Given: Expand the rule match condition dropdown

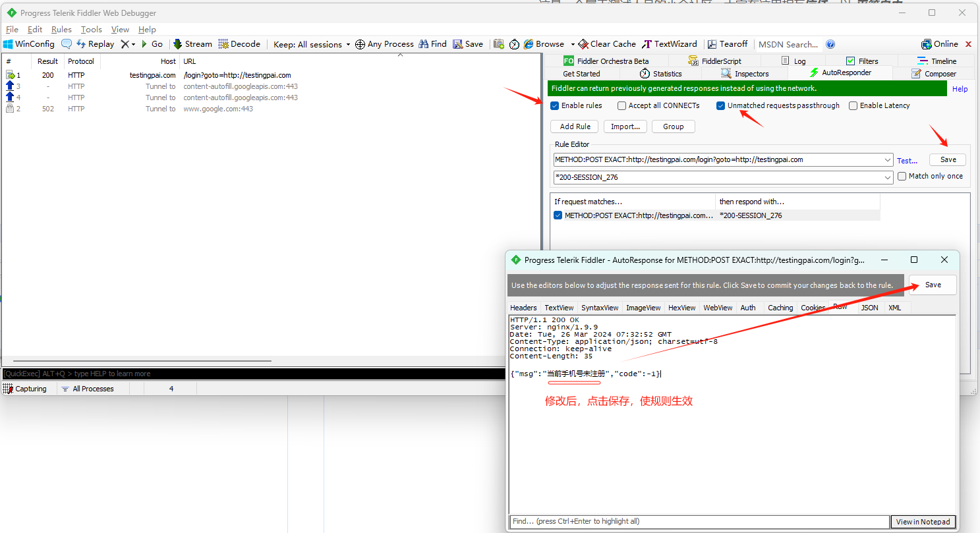Looking at the screenshot, I should click(888, 159).
